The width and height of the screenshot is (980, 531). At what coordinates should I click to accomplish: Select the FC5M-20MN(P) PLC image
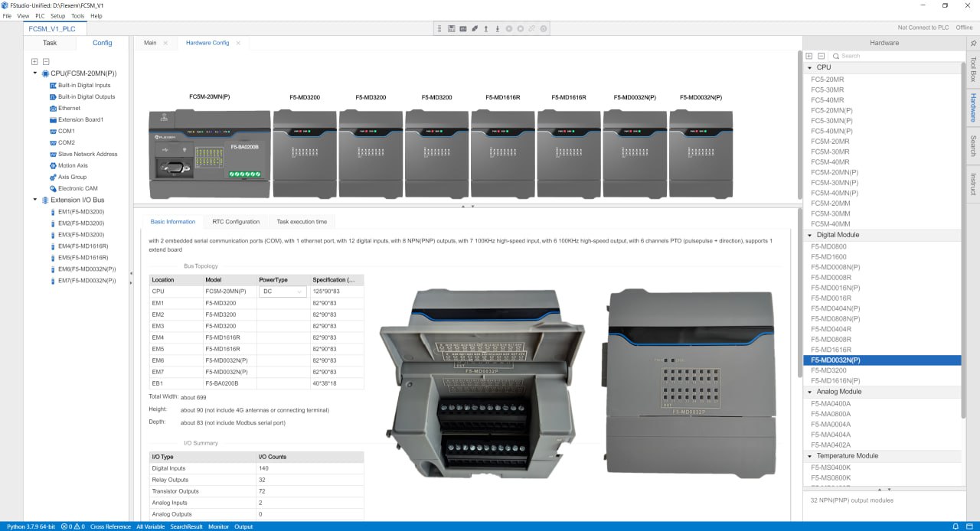click(210, 154)
